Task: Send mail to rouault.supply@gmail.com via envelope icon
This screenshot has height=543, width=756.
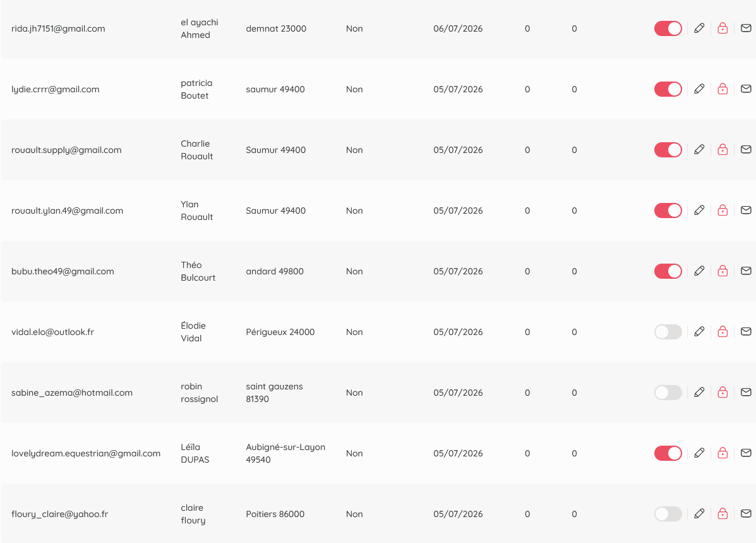Action: [746, 150]
